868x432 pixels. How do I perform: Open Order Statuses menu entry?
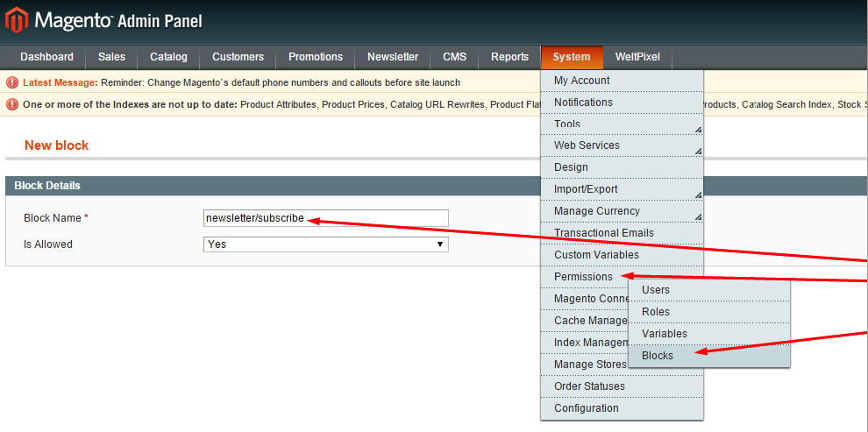pos(589,386)
